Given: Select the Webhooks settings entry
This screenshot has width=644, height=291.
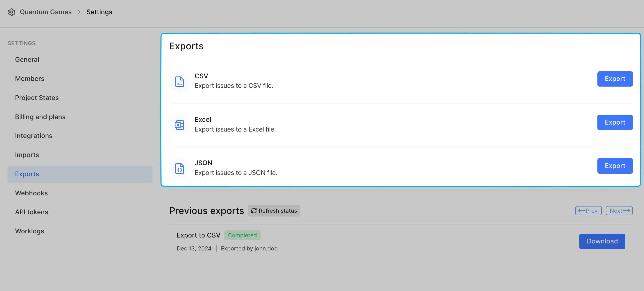Looking at the screenshot, I should 31,193.
